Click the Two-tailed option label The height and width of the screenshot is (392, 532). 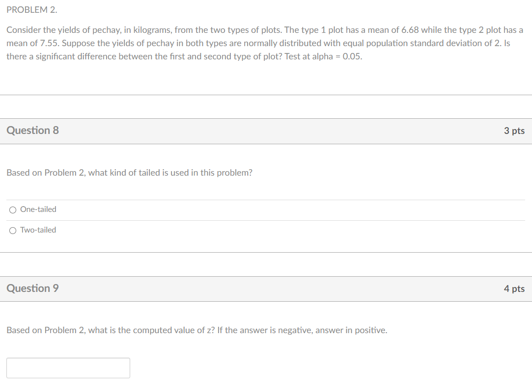(x=38, y=230)
